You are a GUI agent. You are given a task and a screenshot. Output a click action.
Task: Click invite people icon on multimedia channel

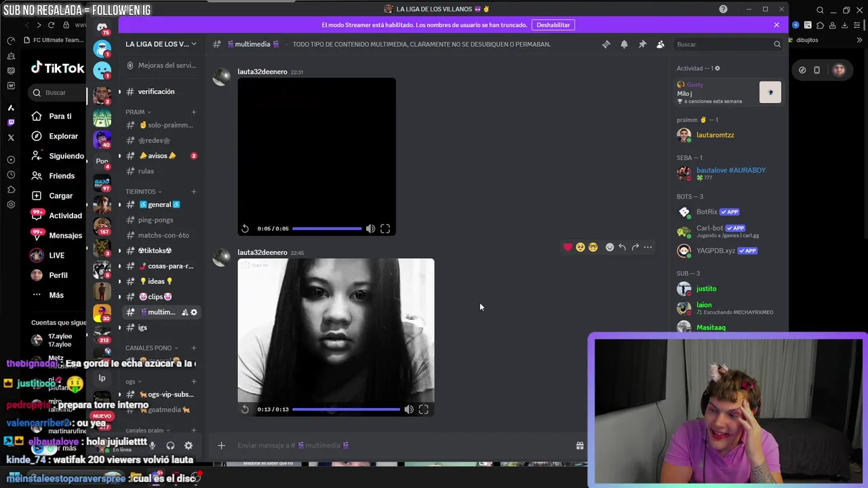(184, 312)
